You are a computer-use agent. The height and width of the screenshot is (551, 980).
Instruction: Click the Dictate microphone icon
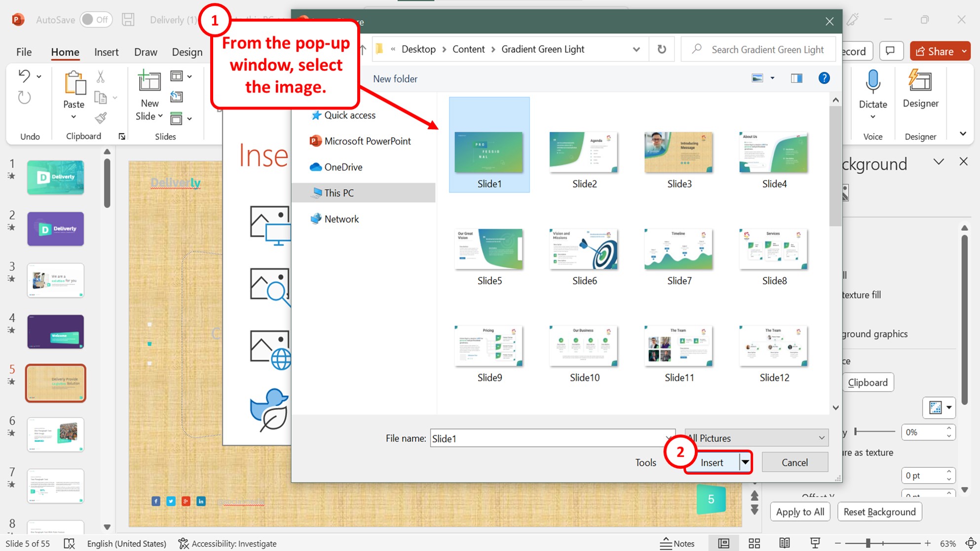(873, 82)
